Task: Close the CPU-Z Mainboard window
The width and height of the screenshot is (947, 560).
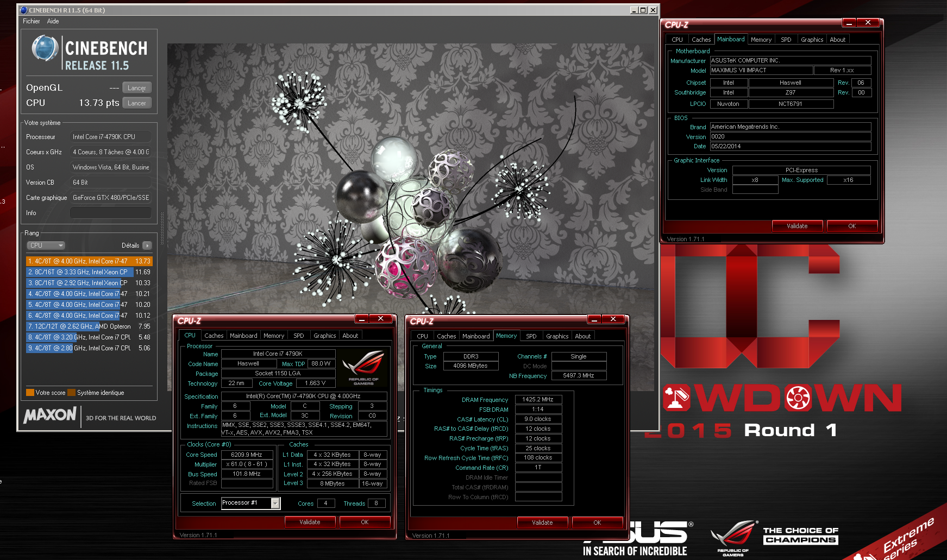Action: click(868, 23)
